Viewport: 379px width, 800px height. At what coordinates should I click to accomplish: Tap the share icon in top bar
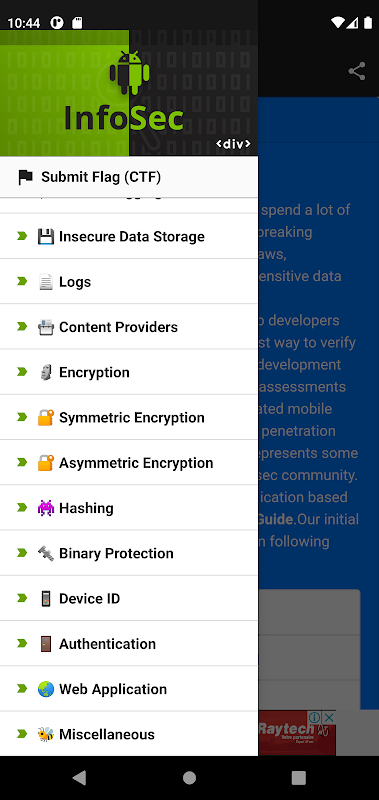click(357, 71)
